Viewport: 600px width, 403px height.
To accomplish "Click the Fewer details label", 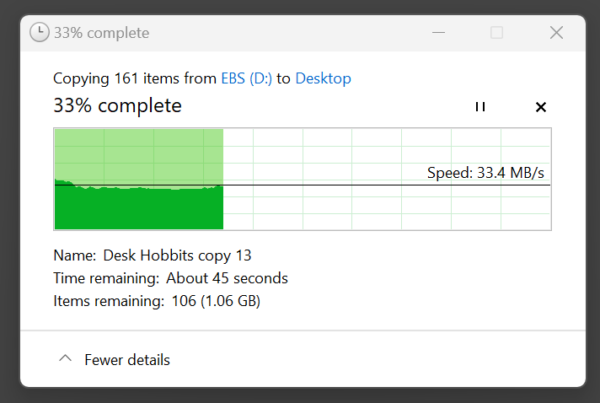I will pyautogui.click(x=127, y=359).
